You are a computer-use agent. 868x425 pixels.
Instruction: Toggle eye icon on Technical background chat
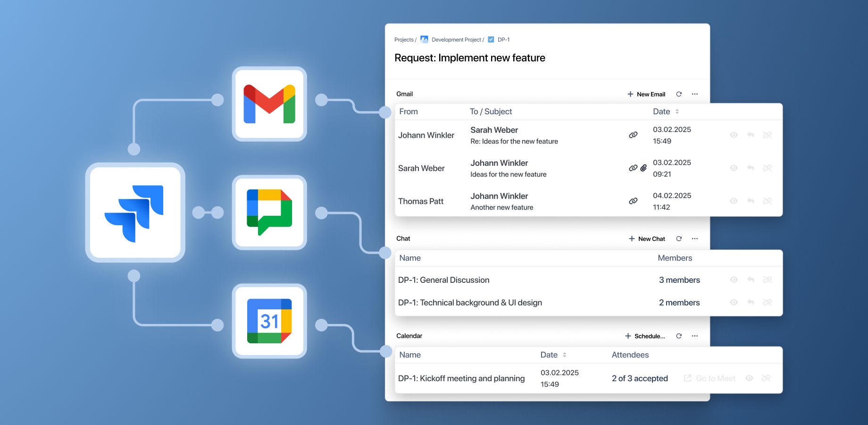point(734,302)
